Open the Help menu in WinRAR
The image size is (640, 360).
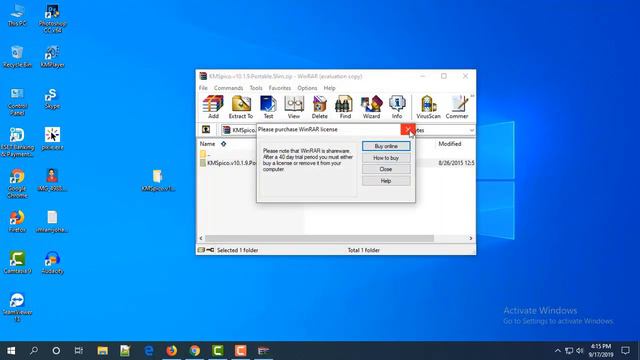pos(329,88)
